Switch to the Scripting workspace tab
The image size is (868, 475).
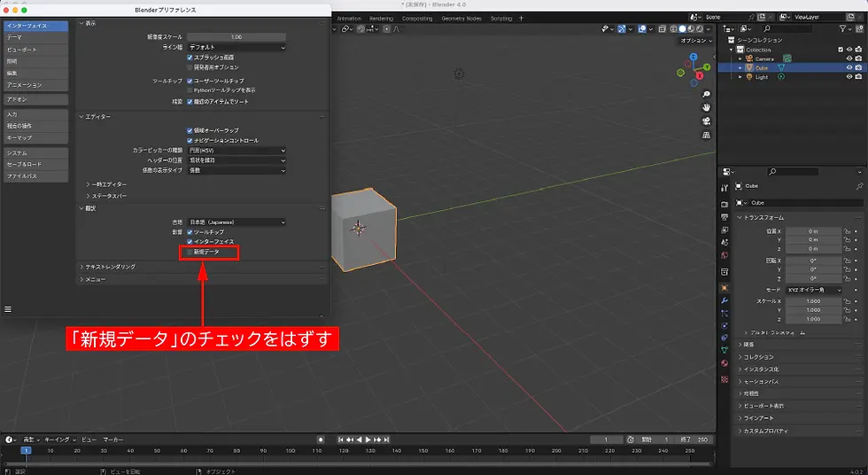pyautogui.click(x=501, y=19)
